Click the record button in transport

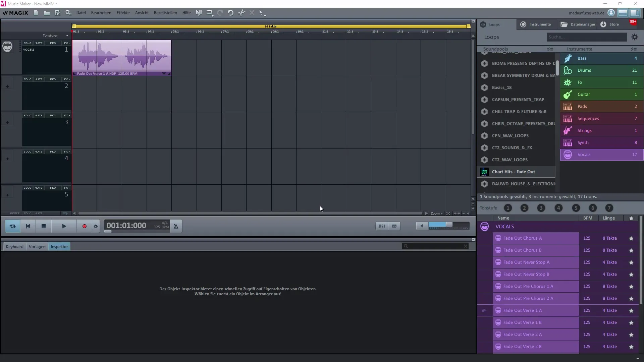coord(84,226)
